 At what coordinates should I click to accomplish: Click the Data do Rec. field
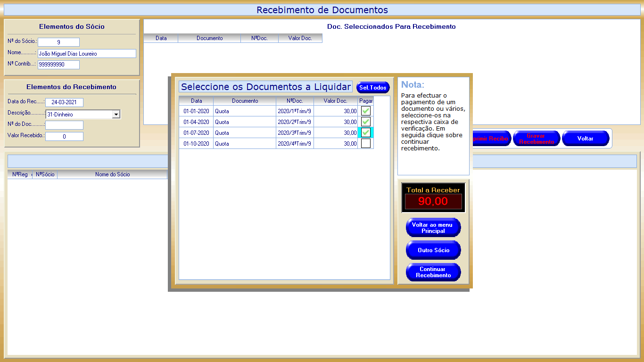click(x=64, y=102)
